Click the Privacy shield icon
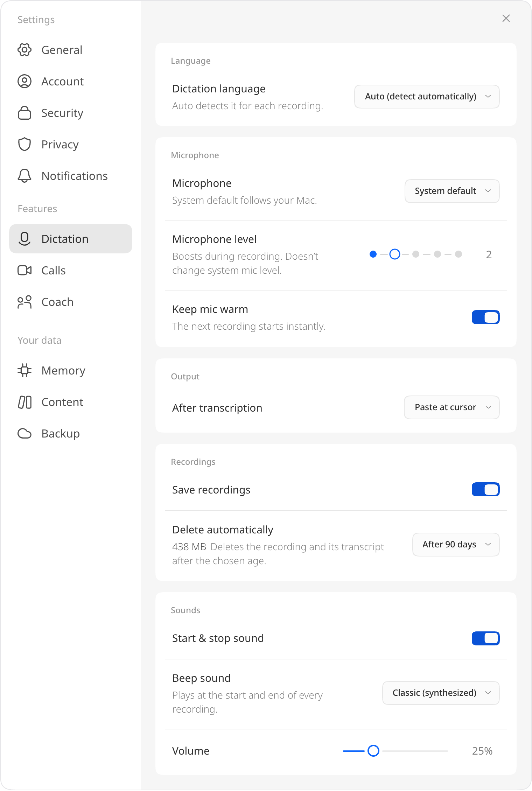This screenshot has height=791, width=532. coord(24,145)
